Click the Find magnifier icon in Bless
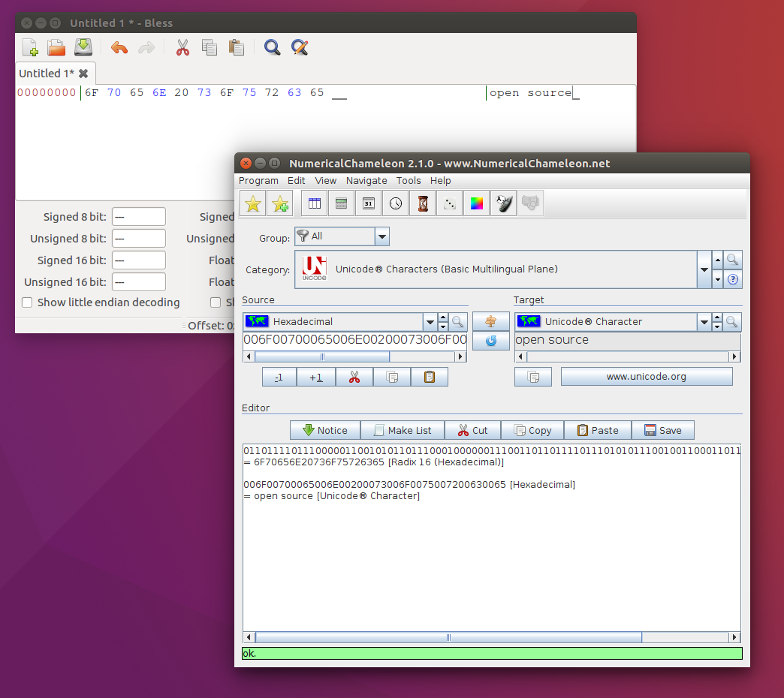Viewport: 784px width, 698px height. click(272, 47)
